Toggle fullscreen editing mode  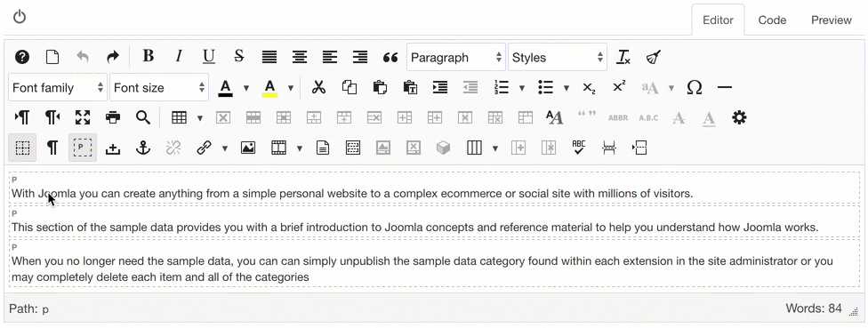(x=83, y=117)
